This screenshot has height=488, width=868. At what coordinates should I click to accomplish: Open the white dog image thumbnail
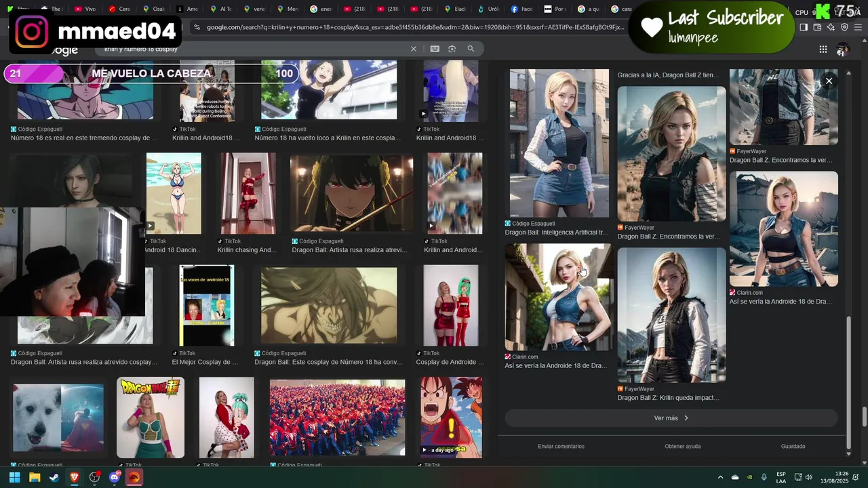[x=58, y=418]
